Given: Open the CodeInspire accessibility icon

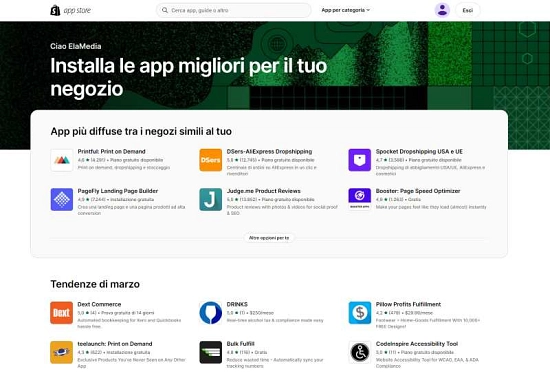Looking at the screenshot, I should click(x=360, y=352).
